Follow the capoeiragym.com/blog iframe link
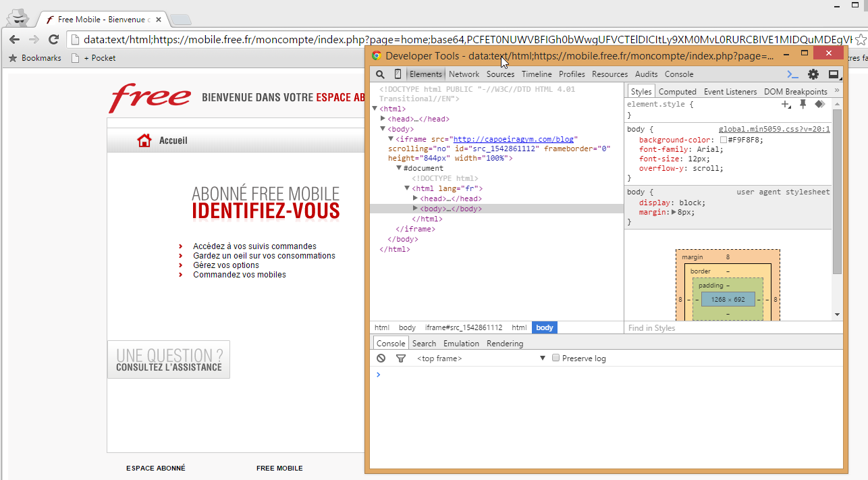This screenshot has height=480, width=868. (513, 139)
